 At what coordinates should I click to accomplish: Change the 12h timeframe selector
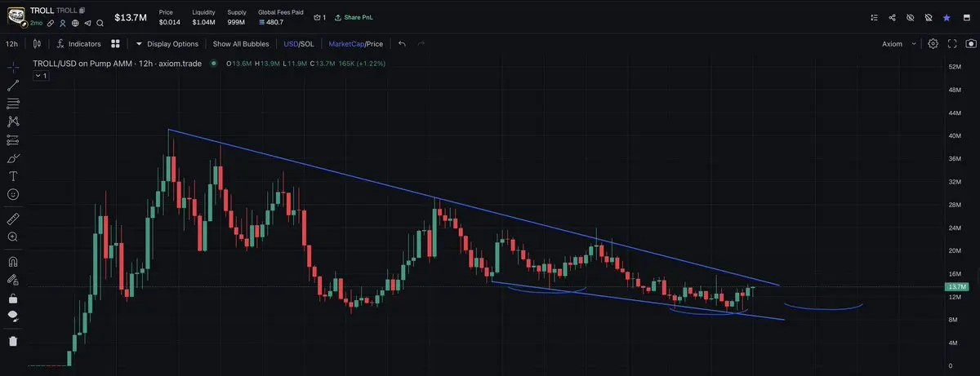[11, 44]
